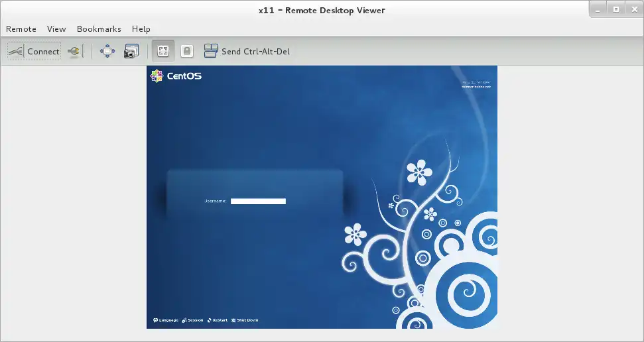Click the Connect toolbar button
Screen dimensions: 644x342
point(34,51)
